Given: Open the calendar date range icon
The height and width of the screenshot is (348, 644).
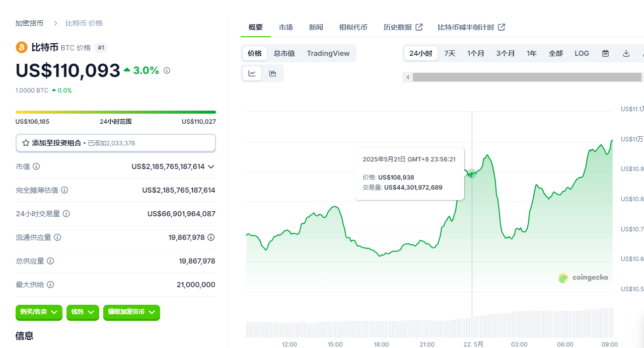Looking at the screenshot, I should point(606,53).
